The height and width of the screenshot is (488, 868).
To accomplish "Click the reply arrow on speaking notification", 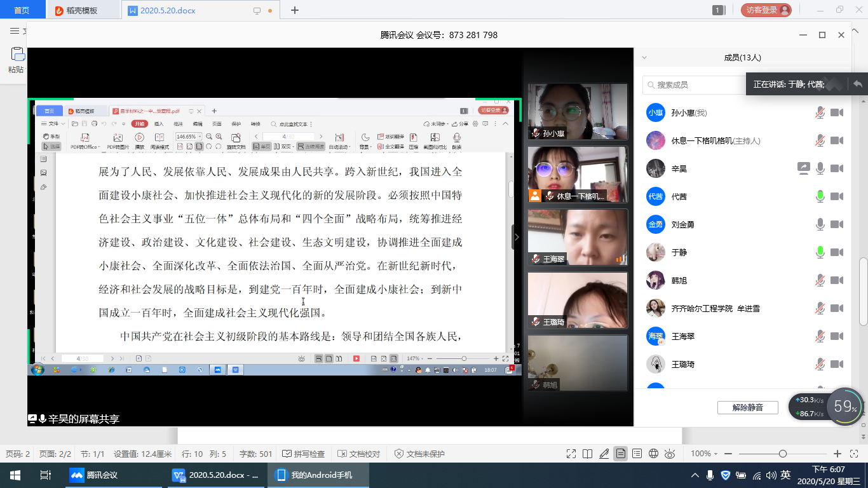I will tap(857, 84).
